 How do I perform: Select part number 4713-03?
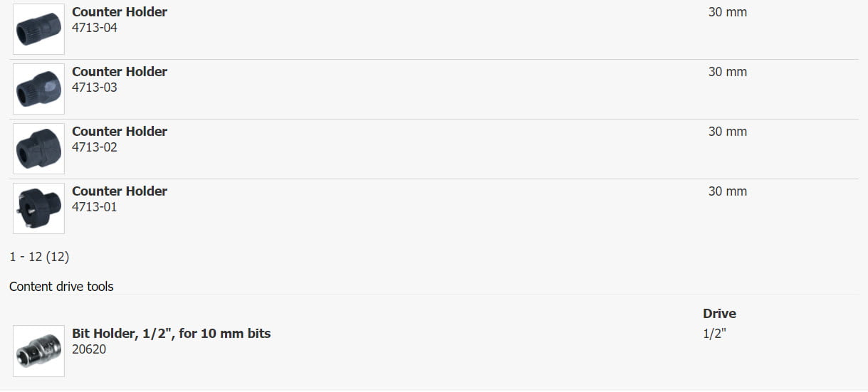coord(95,88)
